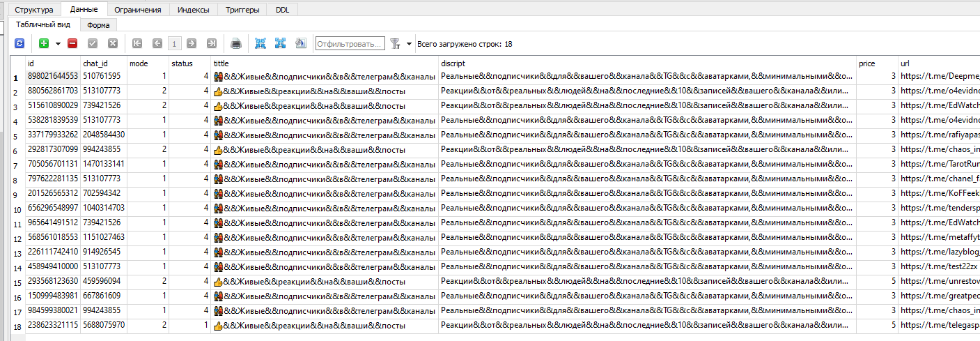Viewport: 980px width, 341px height.
Task: Select chat_id cell 1151027463
Action: (x=104, y=237)
